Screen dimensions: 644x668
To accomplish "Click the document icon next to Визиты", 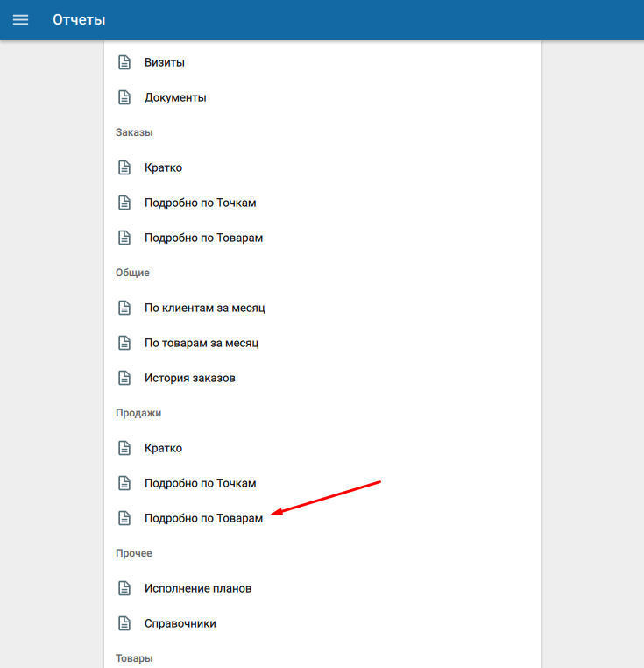I will click(x=124, y=62).
